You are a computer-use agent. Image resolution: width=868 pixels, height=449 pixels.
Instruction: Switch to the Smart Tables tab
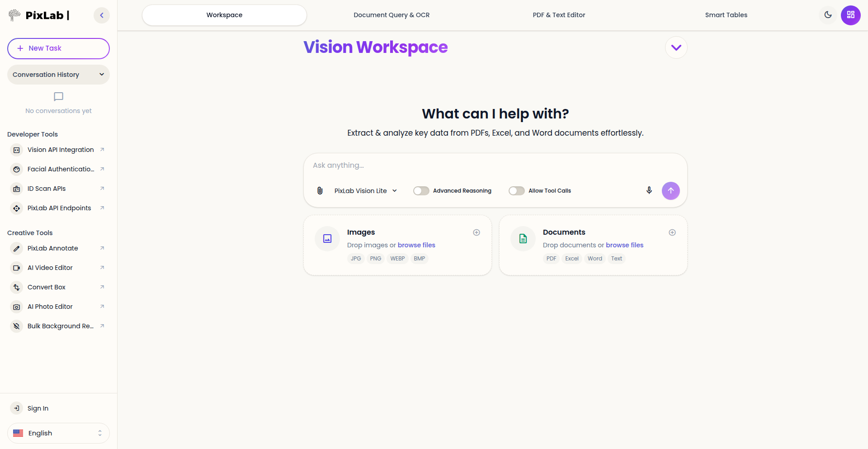726,15
